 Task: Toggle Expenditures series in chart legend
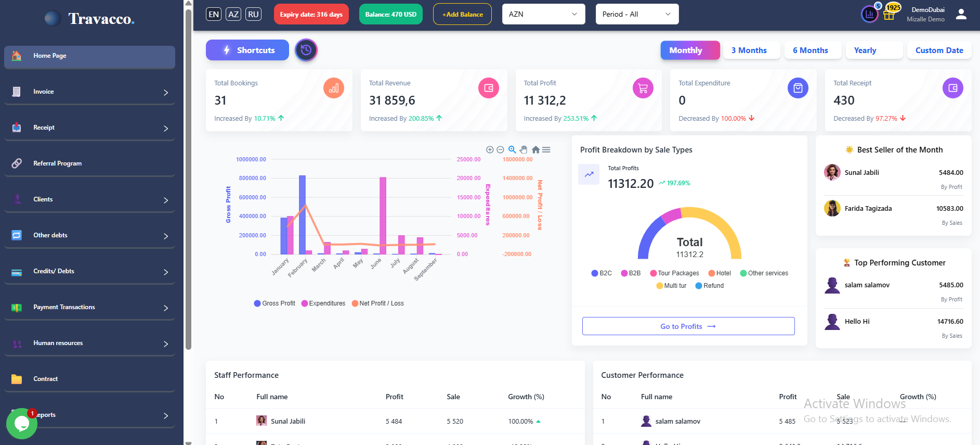(x=323, y=303)
